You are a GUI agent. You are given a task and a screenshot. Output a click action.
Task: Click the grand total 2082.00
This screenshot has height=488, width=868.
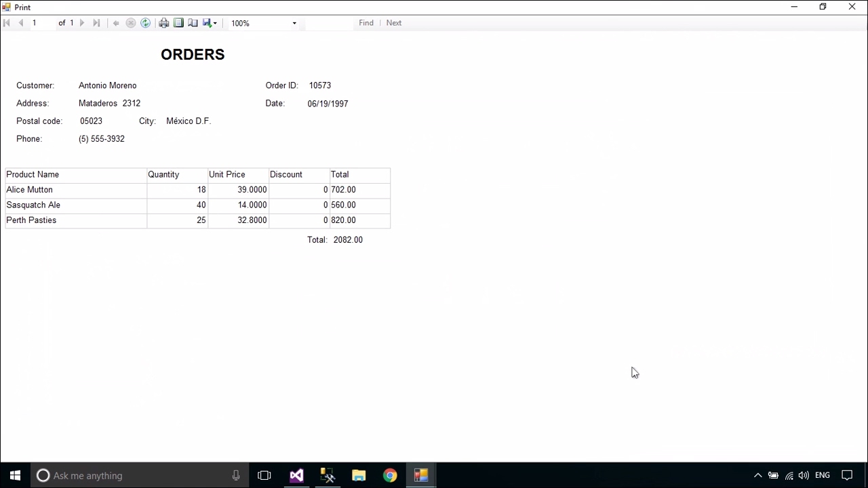pyautogui.click(x=348, y=240)
